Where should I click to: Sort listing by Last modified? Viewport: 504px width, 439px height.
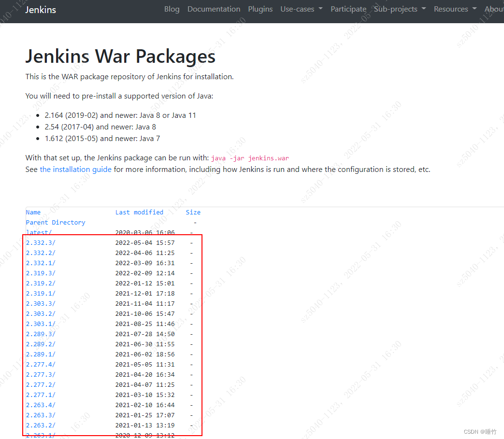[139, 212]
